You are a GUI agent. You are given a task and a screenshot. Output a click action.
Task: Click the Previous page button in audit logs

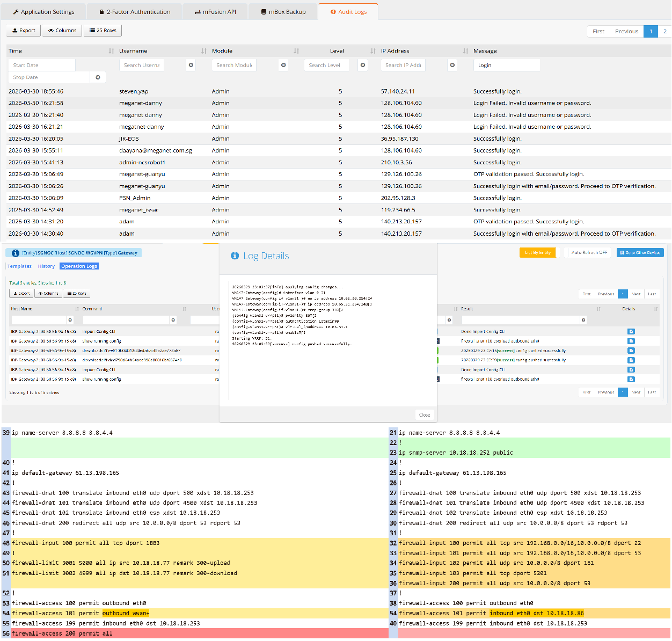tap(626, 31)
